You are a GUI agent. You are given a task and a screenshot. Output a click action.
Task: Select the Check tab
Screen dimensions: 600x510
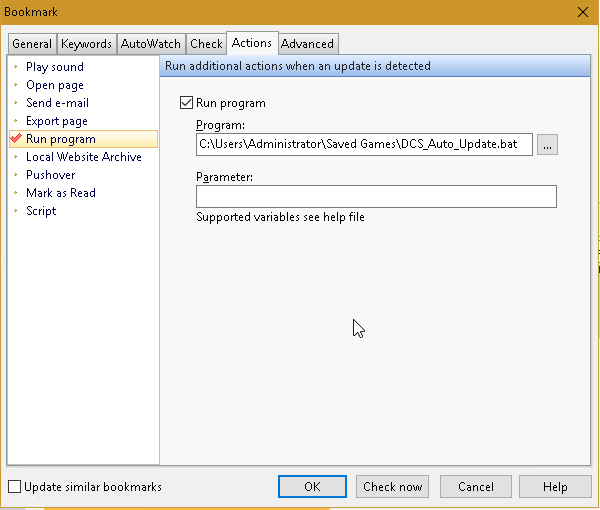pyautogui.click(x=206, y=44)
